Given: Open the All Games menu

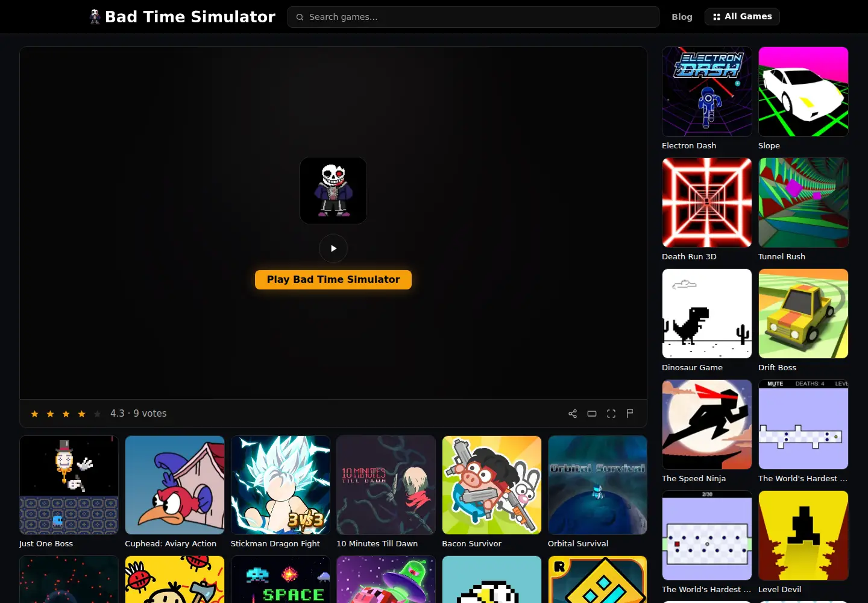Looking at the screenshot, I should pyautogui.click(x=742, y=17).
